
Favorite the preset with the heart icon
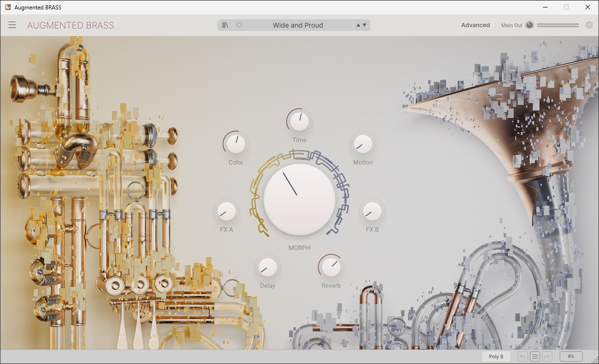[239, 25]
